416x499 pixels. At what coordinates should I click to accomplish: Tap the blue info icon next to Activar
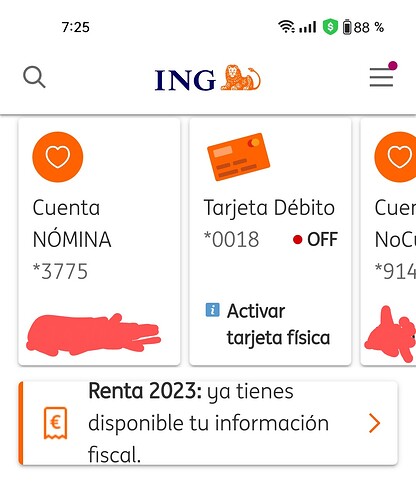(213, 310)
